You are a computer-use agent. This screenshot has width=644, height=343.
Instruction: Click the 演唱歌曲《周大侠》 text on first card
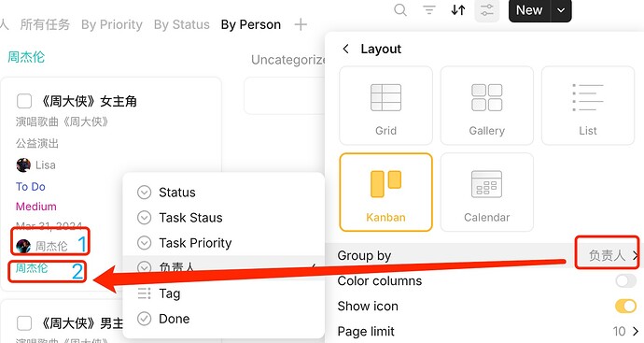(x=63, y=122)
